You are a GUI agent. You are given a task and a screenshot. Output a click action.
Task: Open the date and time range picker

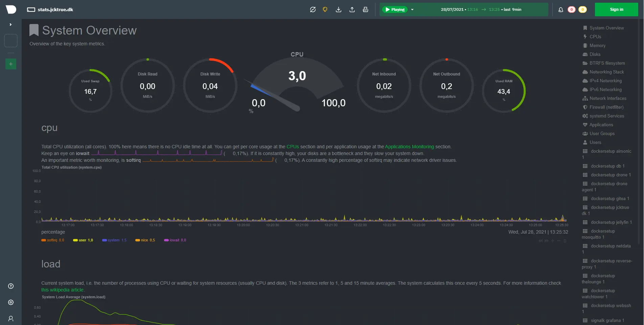pyautogui.click(x=481, y=9)
